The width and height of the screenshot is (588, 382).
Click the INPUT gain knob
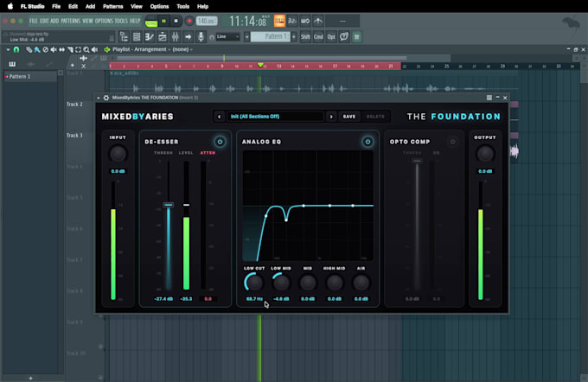point(118,154)
